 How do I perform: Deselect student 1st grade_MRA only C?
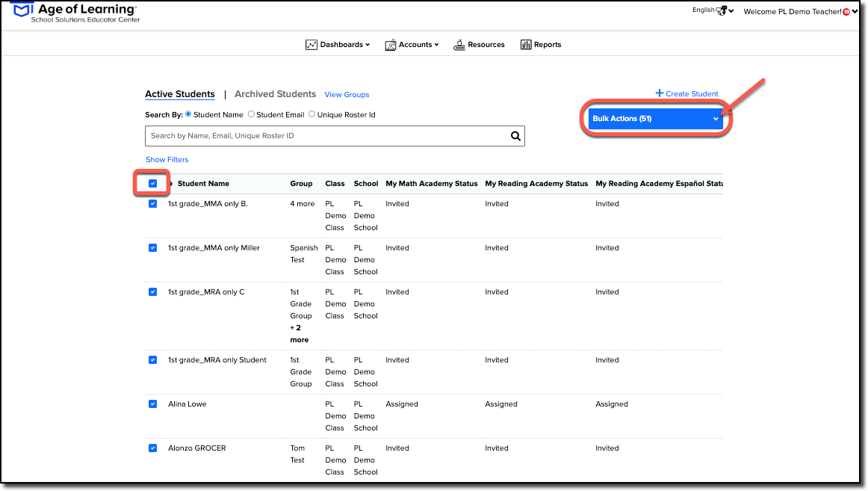153,292
